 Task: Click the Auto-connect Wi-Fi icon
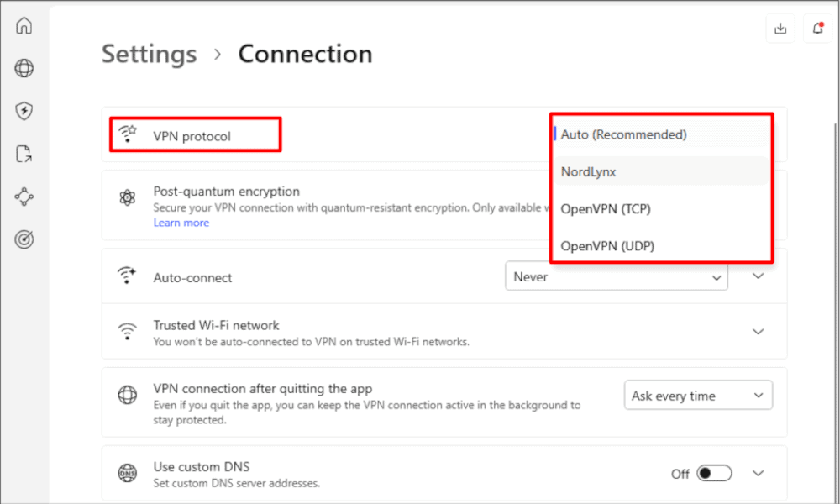(x=127, y=276)
